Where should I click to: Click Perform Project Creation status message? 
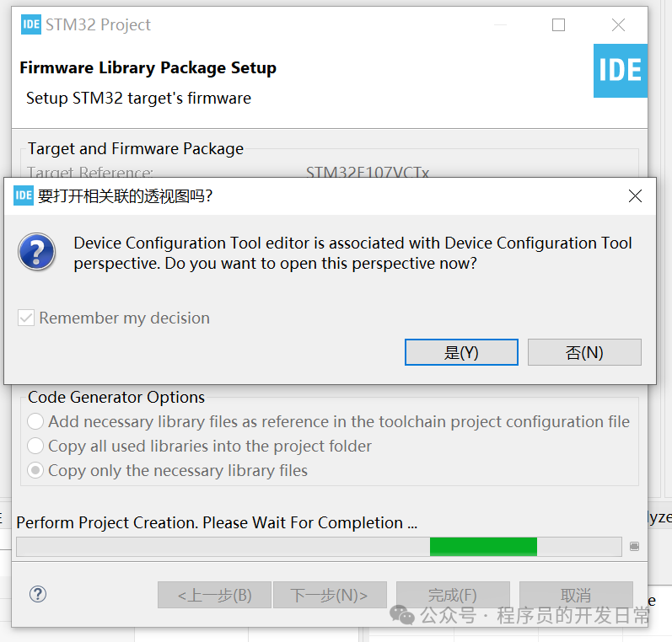pos(217,522)
